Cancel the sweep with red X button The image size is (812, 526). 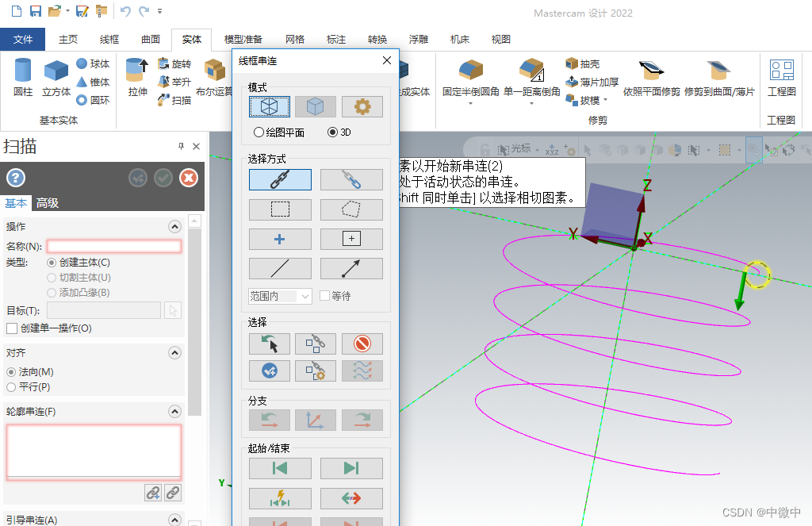click(189, 179)
